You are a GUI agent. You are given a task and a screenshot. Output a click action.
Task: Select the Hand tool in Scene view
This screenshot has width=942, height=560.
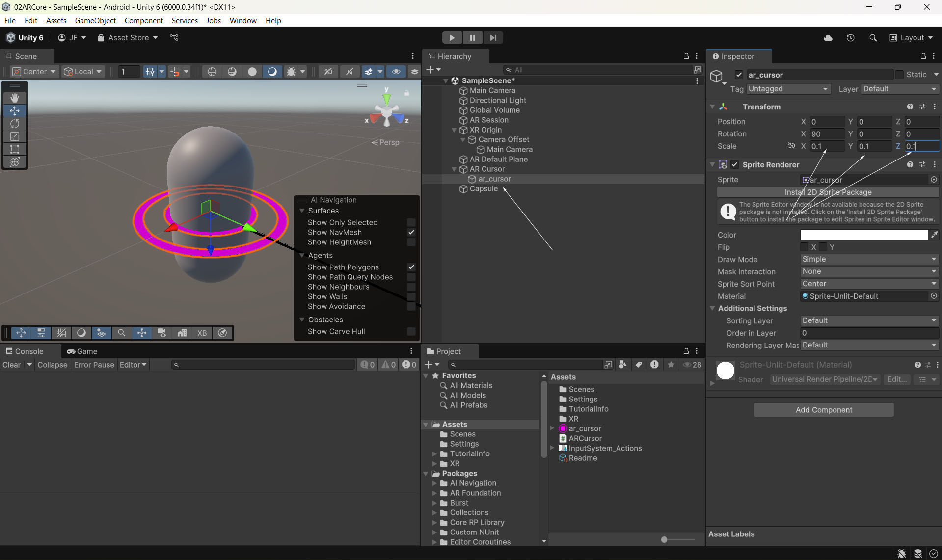(15, 98)
